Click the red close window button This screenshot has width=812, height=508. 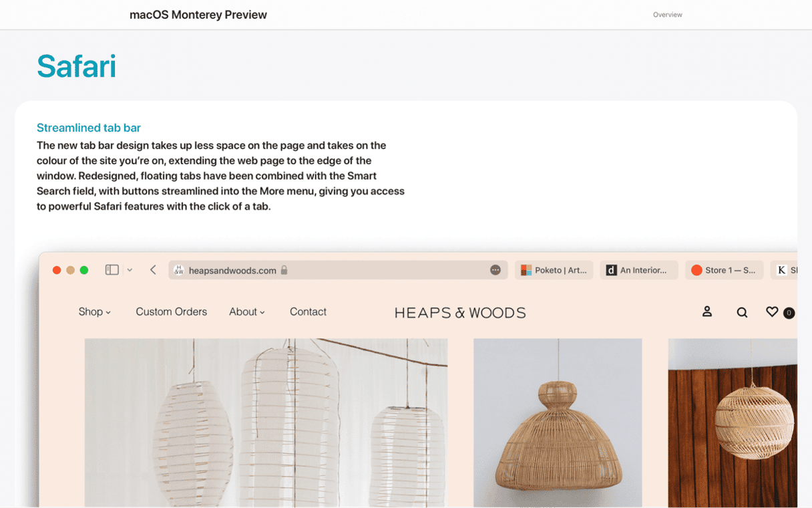tap(57, 270)
